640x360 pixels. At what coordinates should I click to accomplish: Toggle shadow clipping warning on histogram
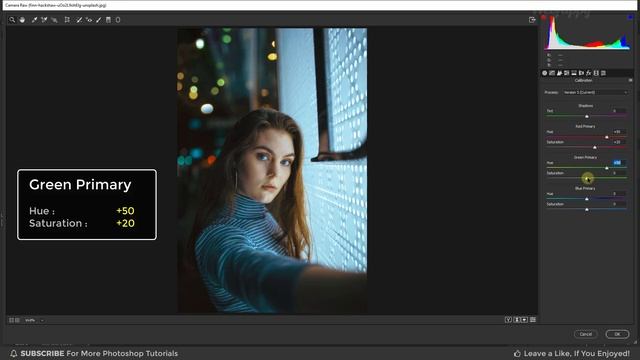click(x=543, y=18)
